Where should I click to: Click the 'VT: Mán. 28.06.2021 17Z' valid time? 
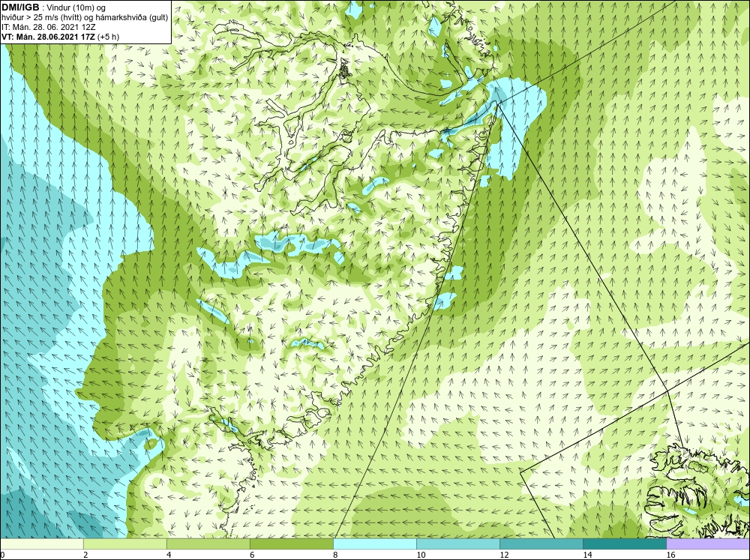[48, 37]
